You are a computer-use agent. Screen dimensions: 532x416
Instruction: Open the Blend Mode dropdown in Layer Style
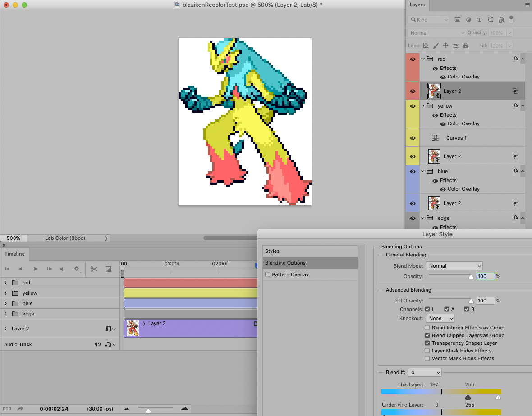click(454, 266)
